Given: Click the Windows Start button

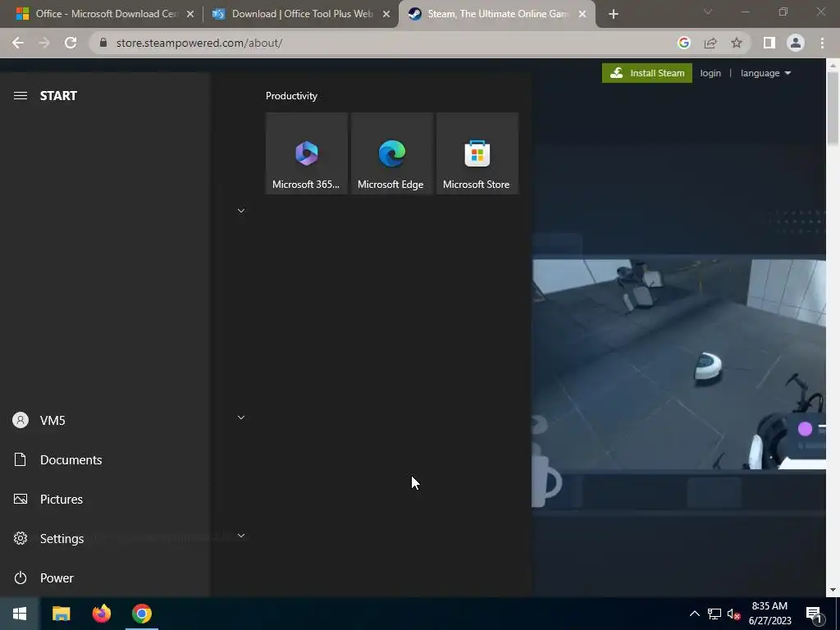Looking at the screenshot, I should tap(20, 614).
